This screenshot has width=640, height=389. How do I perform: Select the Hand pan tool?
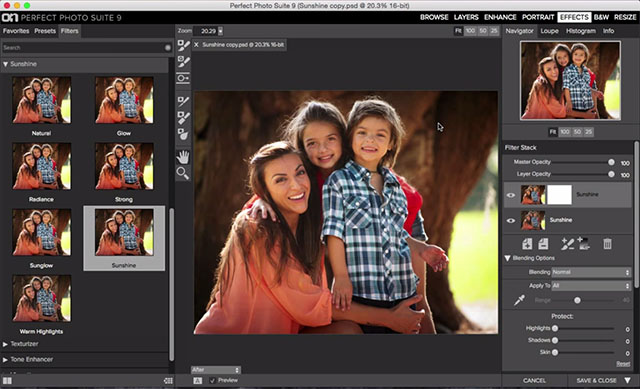click(x=183, y=157)
